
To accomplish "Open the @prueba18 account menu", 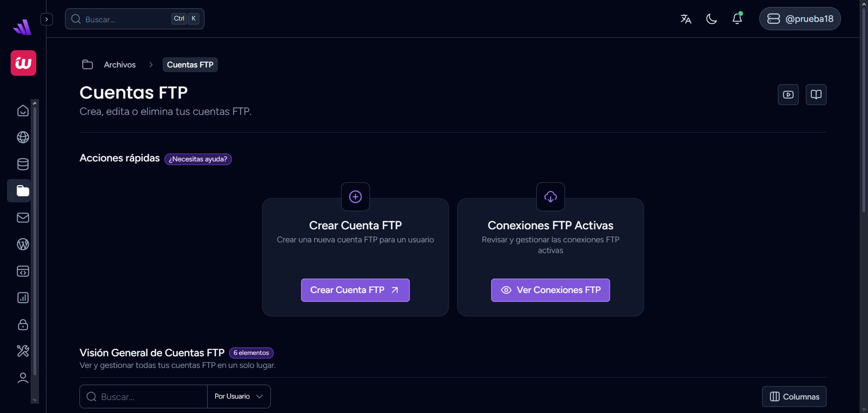I will pyautogui.click(x=800, y=19).
